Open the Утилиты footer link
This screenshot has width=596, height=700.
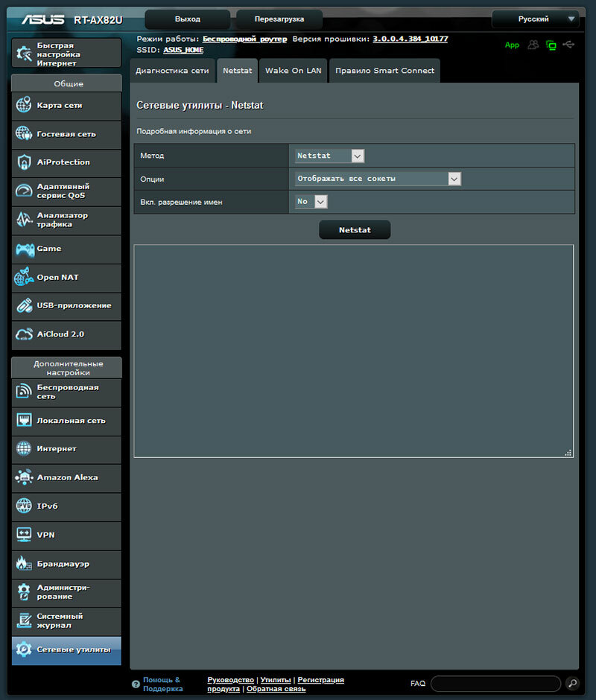click(276, 680)
